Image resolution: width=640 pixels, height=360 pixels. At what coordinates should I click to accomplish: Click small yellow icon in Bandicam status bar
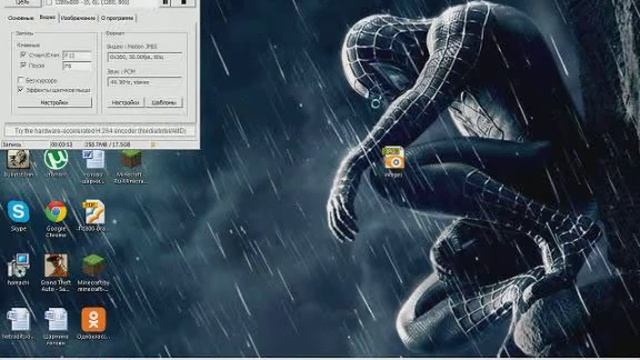(153, 144)
